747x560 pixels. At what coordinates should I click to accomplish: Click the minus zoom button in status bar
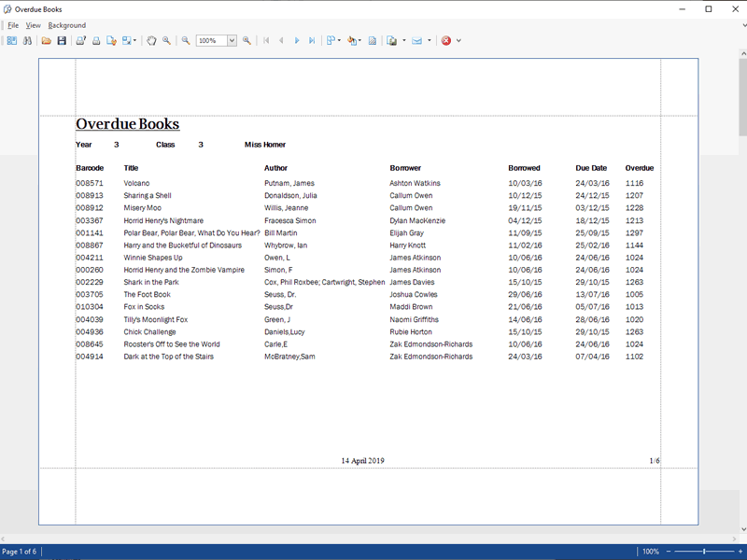(x=669, y=552)
